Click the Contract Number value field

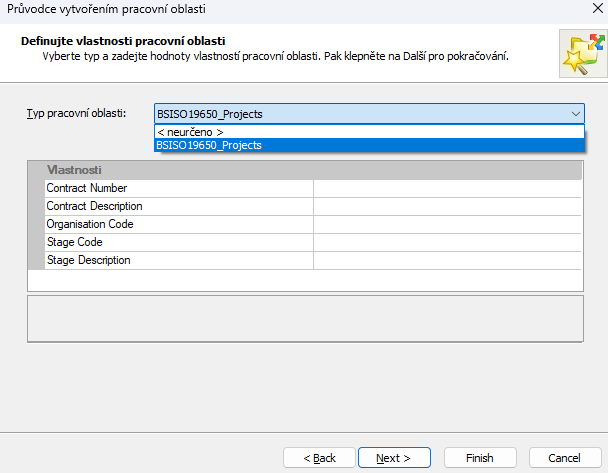point(447,188)
